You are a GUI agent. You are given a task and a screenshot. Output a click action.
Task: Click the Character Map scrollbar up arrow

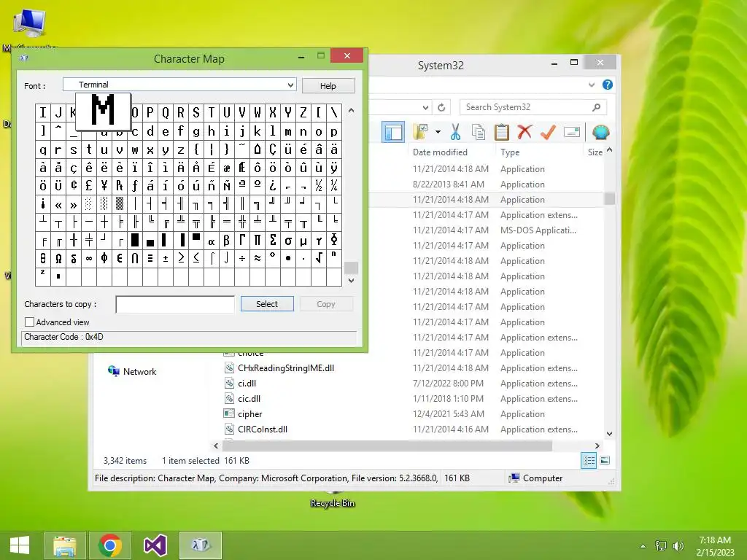point(351,111)
